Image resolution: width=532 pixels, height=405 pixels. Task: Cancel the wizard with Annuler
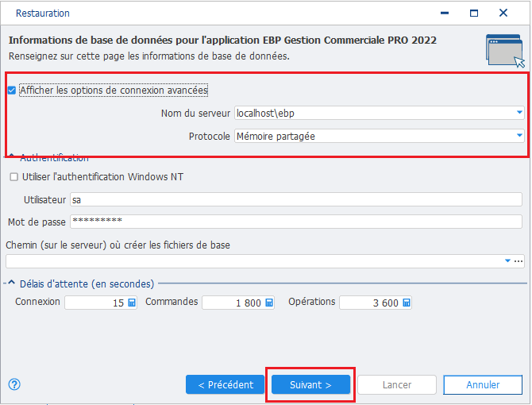(x=483, y=384)
